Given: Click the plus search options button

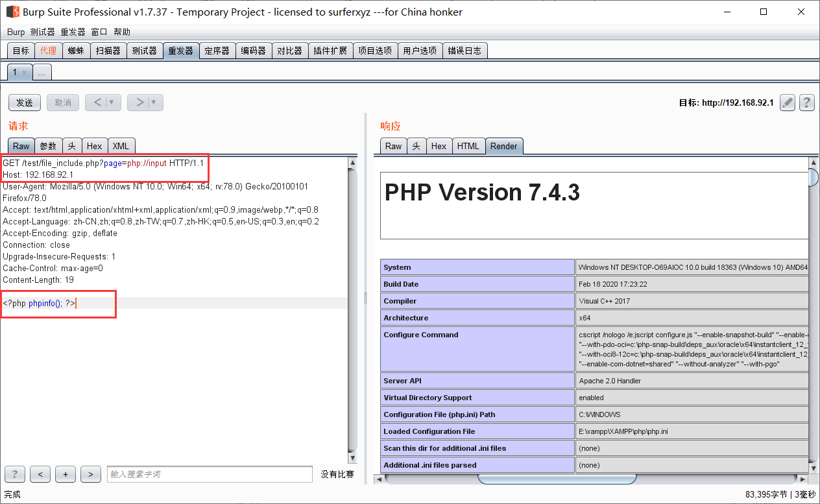Looking at the screenshot, I should tap(66, 474).
